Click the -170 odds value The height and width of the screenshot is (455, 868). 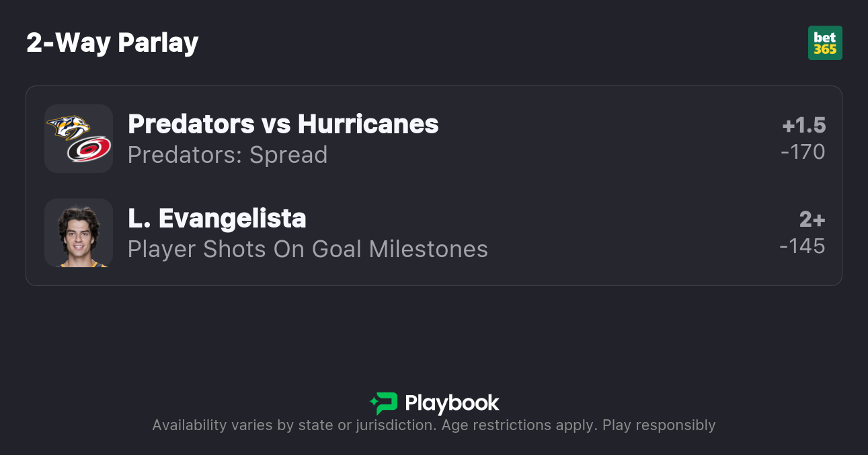(803, 152)
